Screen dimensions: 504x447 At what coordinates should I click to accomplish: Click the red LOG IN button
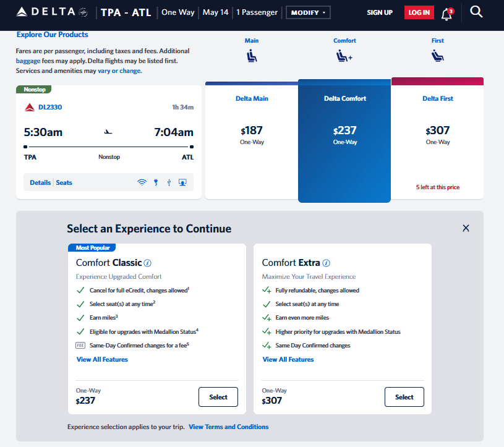tap(419, 12)
